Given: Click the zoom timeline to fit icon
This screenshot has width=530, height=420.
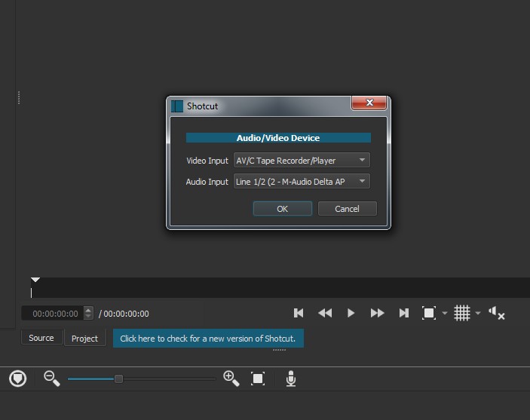Looking at the screenshot, I should click(x=258, y=379).
